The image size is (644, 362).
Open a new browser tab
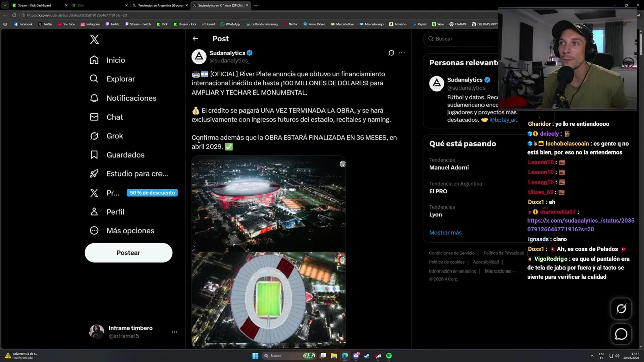click(x=256, y=5)
